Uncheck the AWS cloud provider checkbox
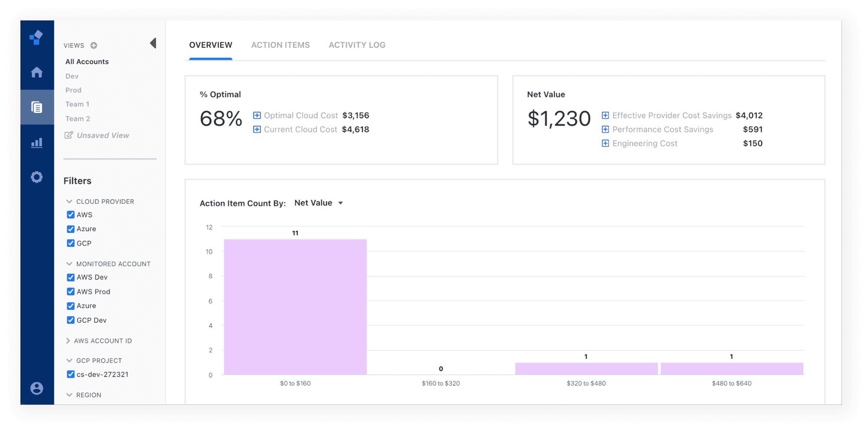This screenshot has height=431, width=868. coord(71,215)
